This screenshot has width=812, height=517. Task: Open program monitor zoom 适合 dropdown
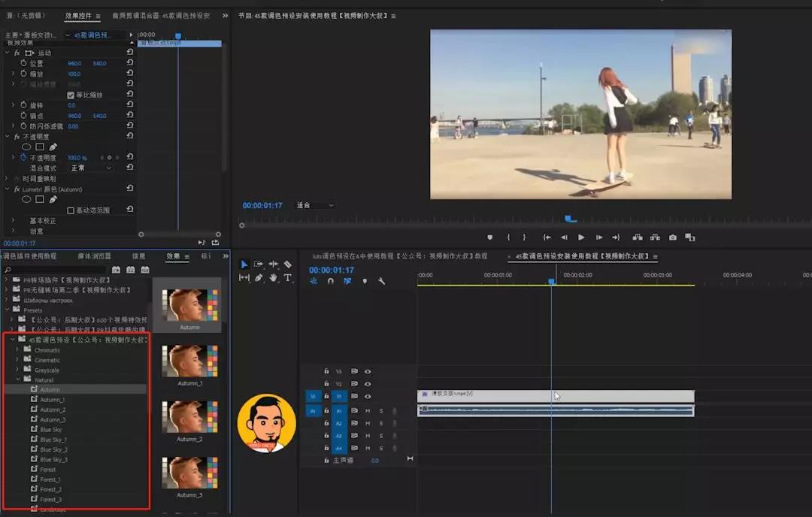coord(315,205)
